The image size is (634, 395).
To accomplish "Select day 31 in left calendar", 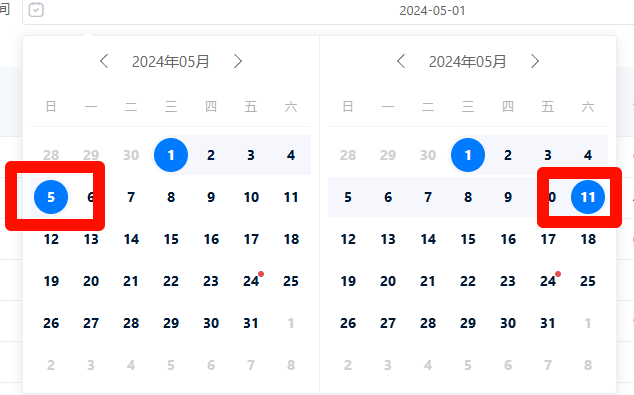I will tap(251, 323).
